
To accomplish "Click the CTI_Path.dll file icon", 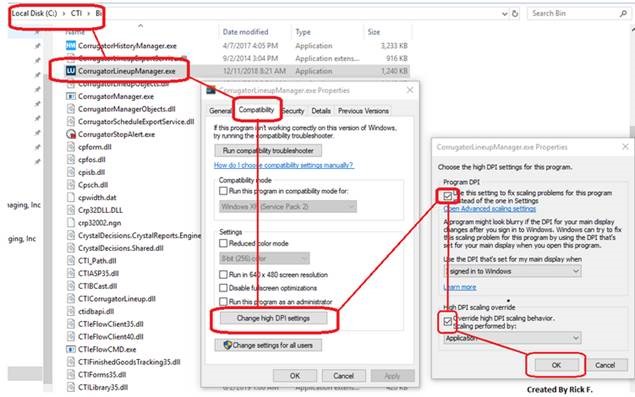I will 71,260.
